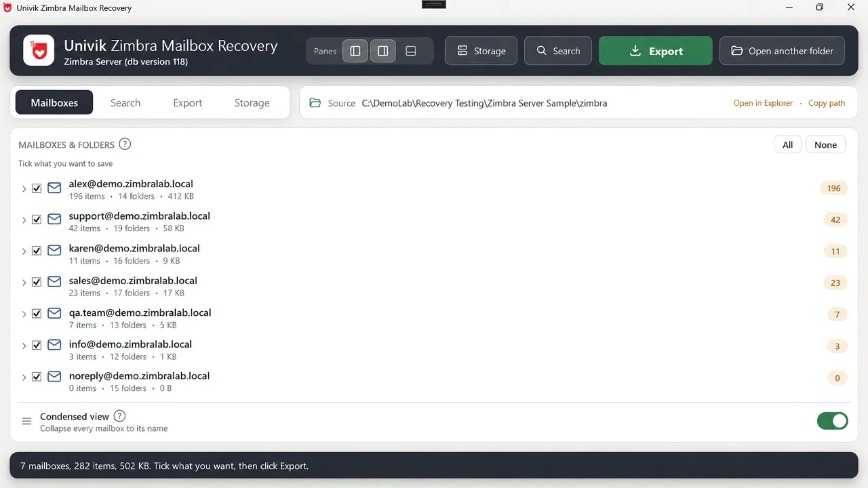The height and width of the screenshot is (488, 868).
Task: Switch to the Export tab
Action: pyautogui.click(x=188, y=102)
